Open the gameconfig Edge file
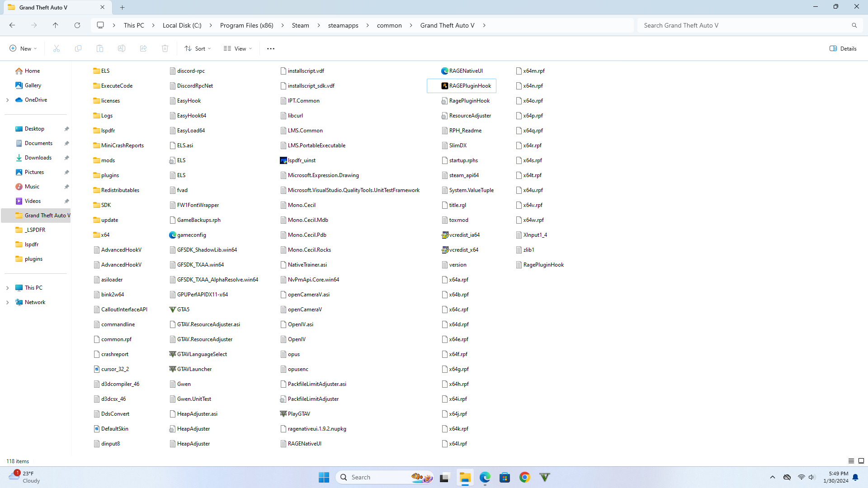Screen dimensions: 868x488 191,235
